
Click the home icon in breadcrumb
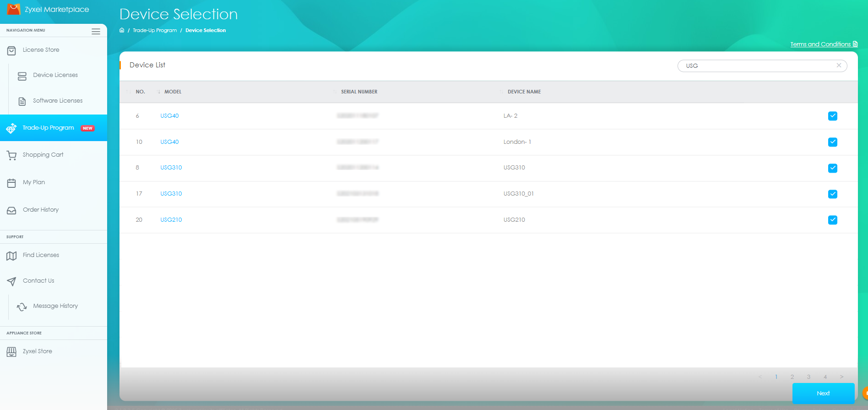(x=122, y=30)
